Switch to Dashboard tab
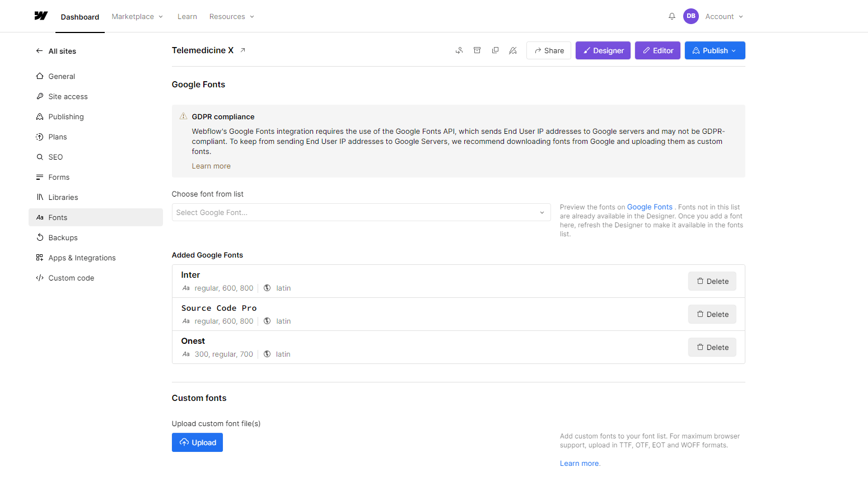The height and width of the screenshot is (481, 868). [x=80, y=17]
